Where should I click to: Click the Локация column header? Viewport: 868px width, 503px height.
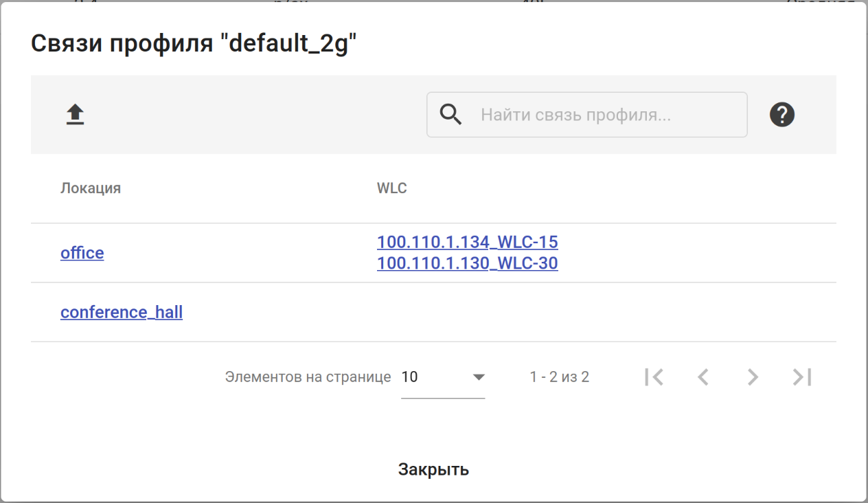pyautogui.click(x=91, y=188)
